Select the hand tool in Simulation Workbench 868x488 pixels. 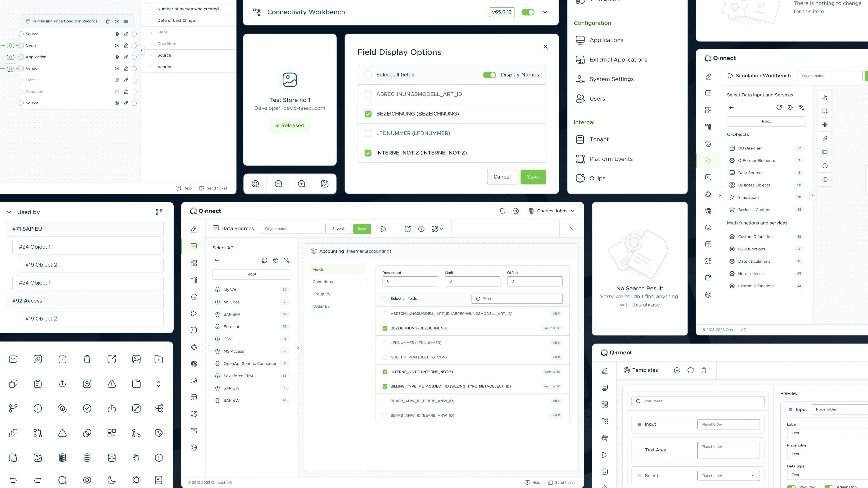pyautogui.click(x=825, y=97)
